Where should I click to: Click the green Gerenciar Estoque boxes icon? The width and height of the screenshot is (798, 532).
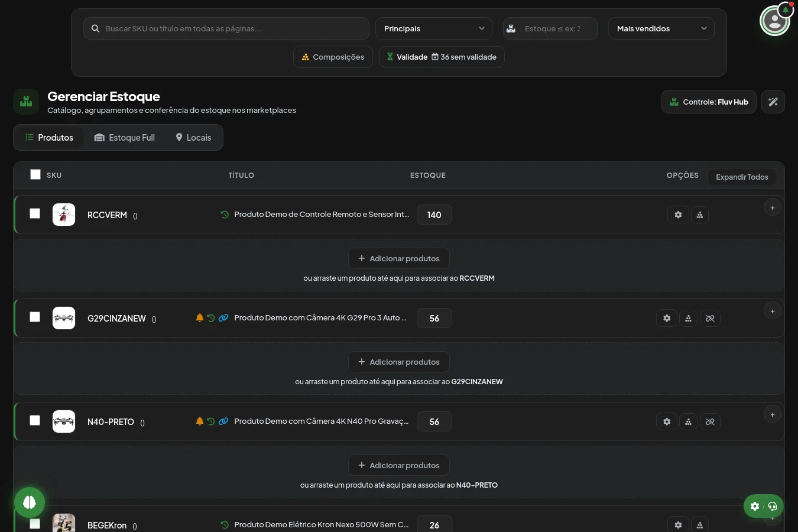[x=26, y=102]
